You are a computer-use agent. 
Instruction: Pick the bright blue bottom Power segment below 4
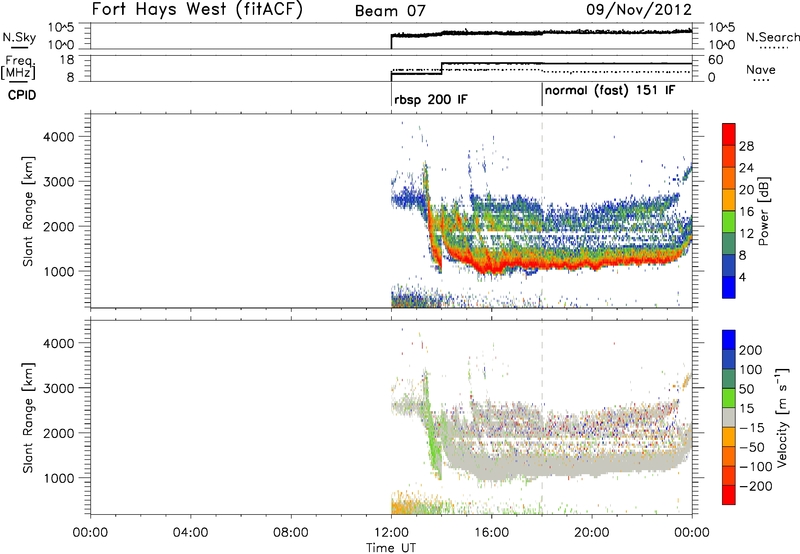(x=729, y=287)
